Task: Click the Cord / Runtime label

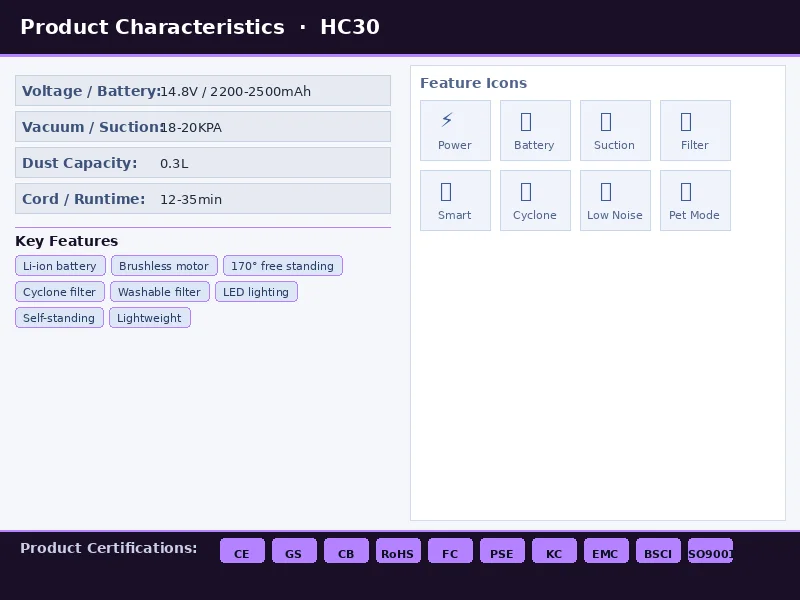Action: click(84, 199)
